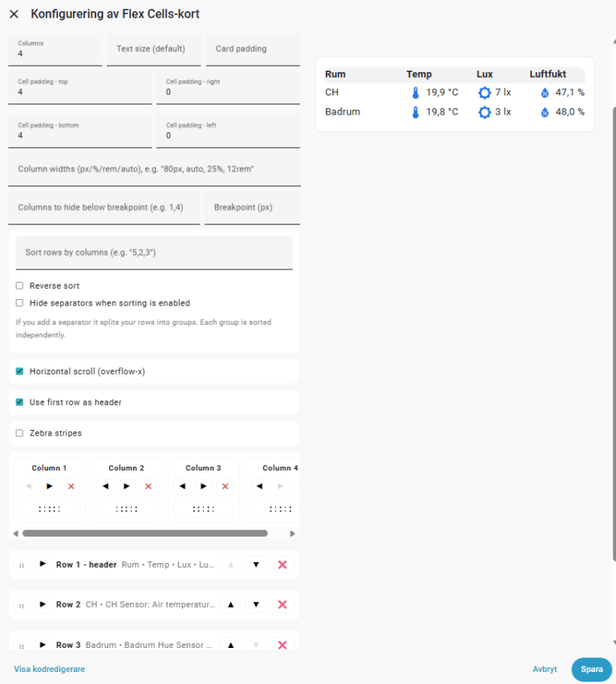Click the Column 3 drag handle dots
Screen dimensions: 616x684
pos(203,509)
